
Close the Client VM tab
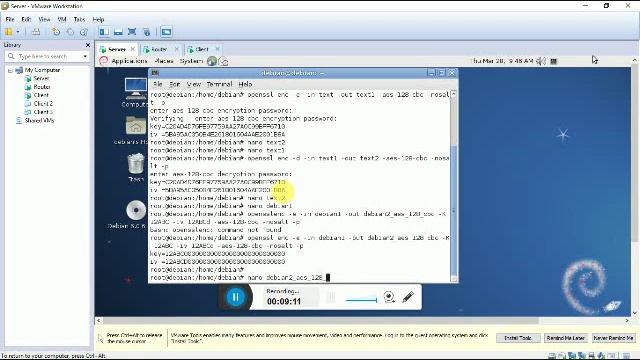(217, 49)
